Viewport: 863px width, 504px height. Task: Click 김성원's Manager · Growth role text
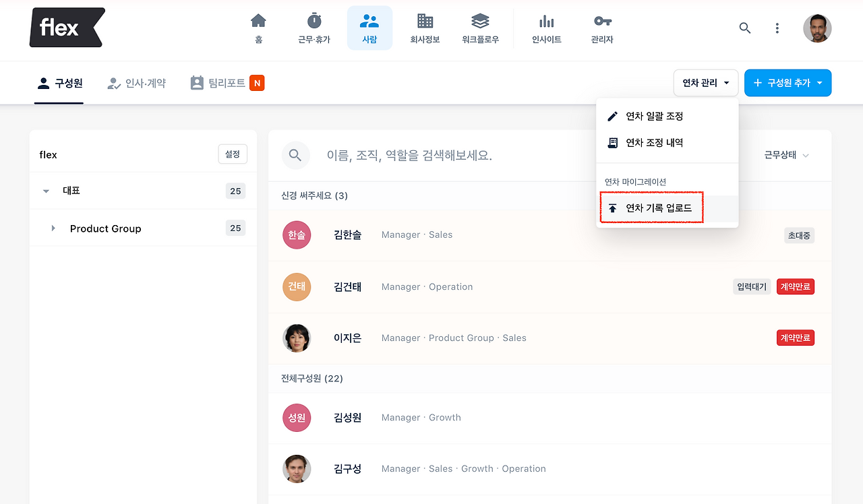pyautogui.click(x=421, y=418)
